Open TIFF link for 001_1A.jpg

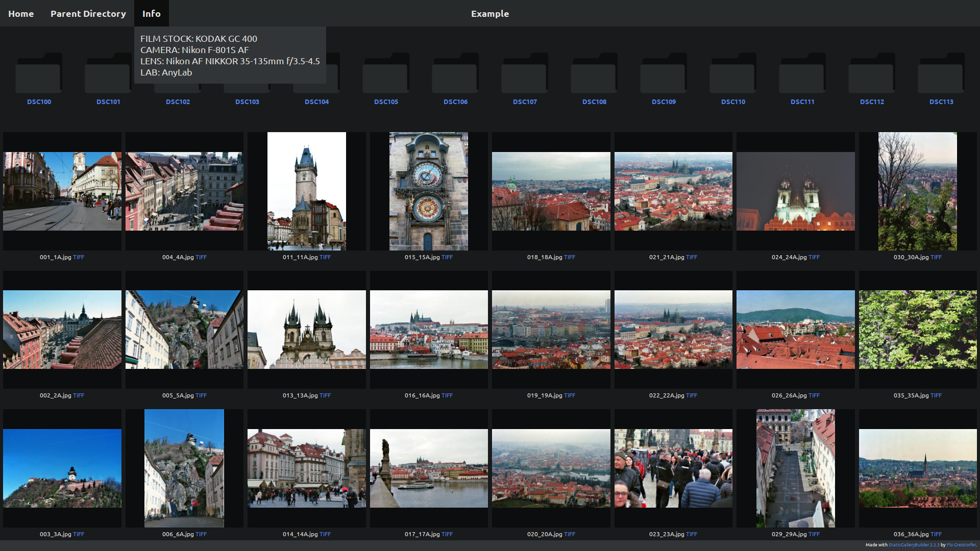[x=79, y=257]
